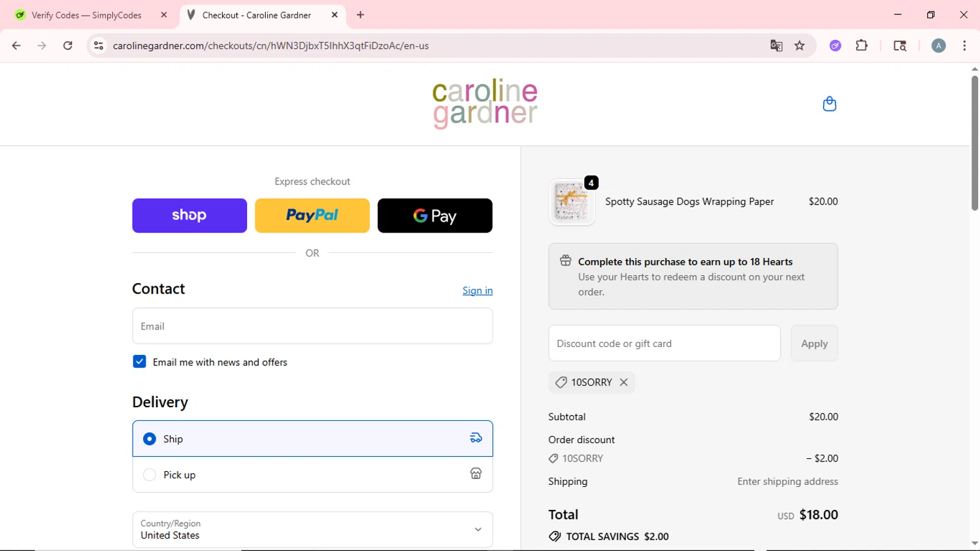Viewport: 980px width, 551px height.
Task: Click the Caroline Gardner logo
Action: point(485,104)
